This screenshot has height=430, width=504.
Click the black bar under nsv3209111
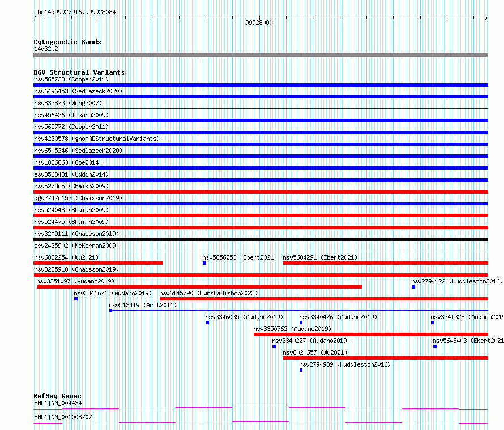pyautogui.click(x=260, y=239)
